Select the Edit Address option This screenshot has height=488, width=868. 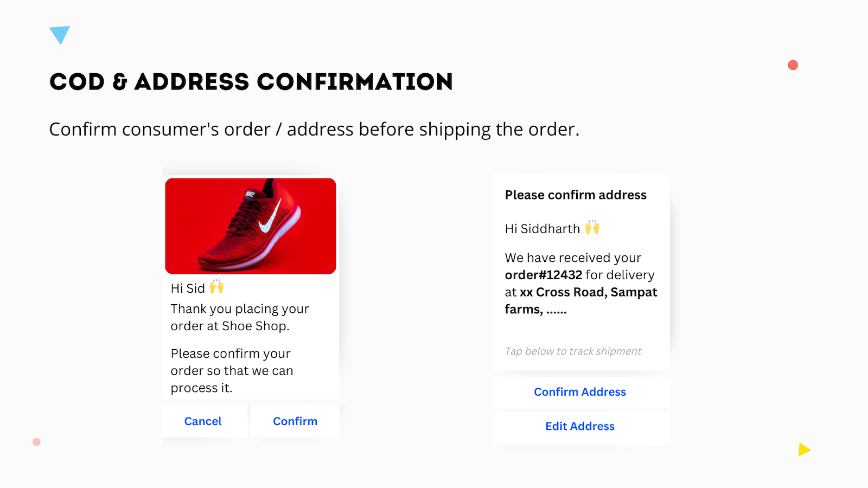pyautogui.click(x=580, y=426)
